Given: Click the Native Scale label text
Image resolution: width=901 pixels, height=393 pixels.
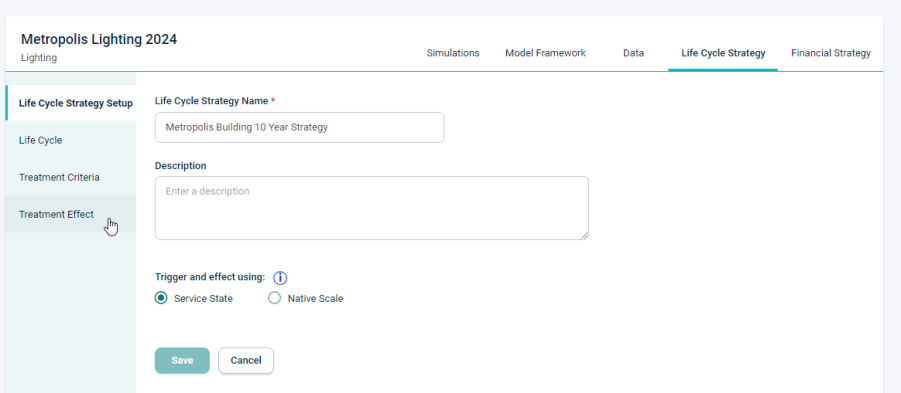Looking at the screenshot, I should [315, 299].
